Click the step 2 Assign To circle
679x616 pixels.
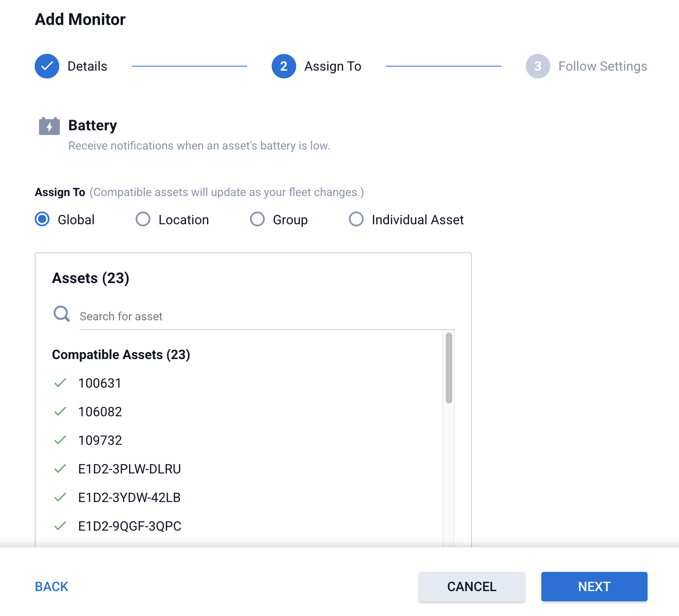pyautogui.click(x=284, y=66)
